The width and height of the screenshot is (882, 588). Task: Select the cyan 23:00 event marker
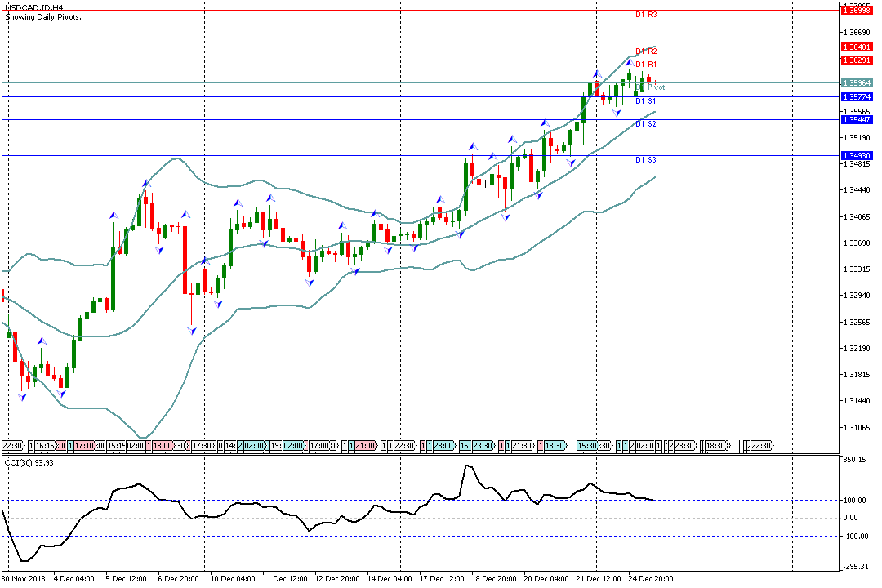[444, 446]
